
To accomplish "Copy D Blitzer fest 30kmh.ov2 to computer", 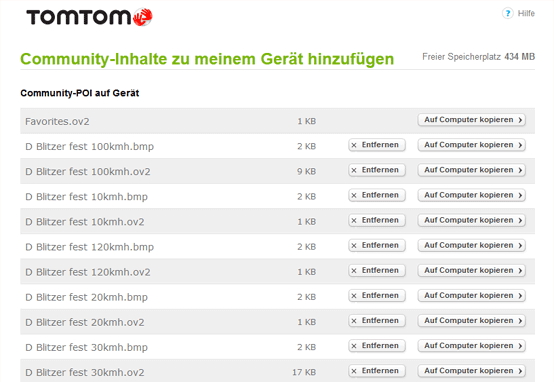I will click(x=472, y=371).
